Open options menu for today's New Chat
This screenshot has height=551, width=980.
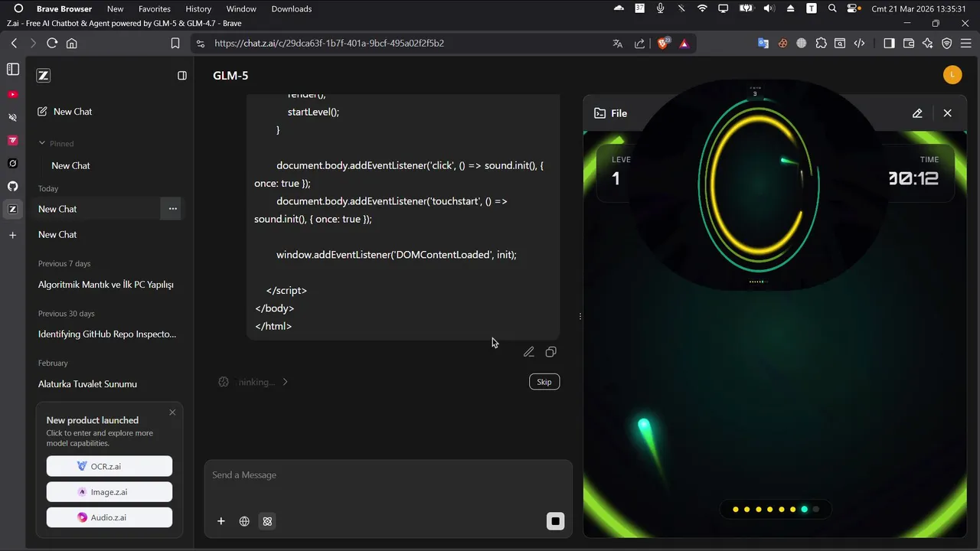click(172, 209)
